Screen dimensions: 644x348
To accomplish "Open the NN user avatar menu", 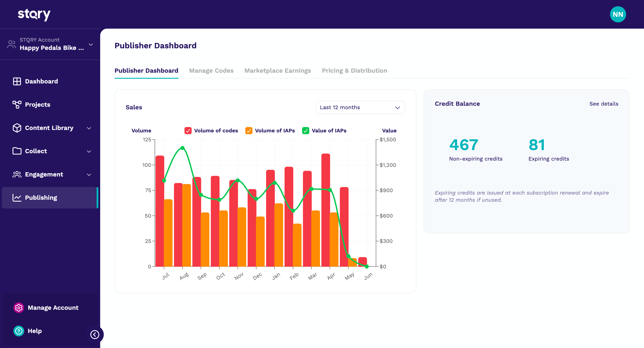I will 618,14.
